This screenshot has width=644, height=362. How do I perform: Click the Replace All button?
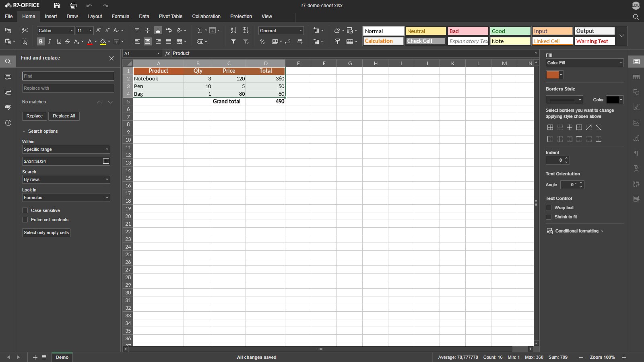(x=64, y=116)
